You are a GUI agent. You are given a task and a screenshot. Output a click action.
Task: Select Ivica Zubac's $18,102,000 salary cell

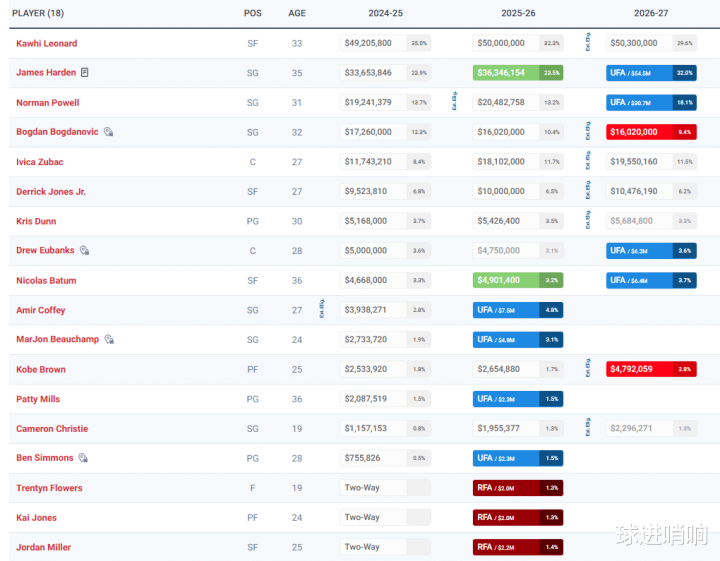tap(518, 162)
